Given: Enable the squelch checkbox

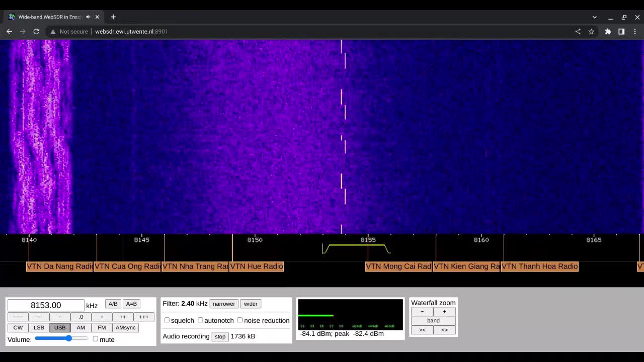Looking at the screenshot, I should point(167,320).
